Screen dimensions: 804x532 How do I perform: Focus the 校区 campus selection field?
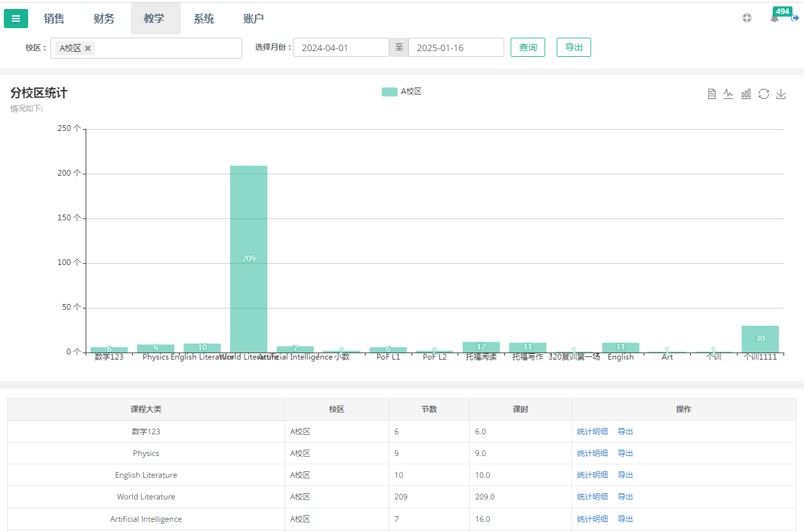[146, 48]
